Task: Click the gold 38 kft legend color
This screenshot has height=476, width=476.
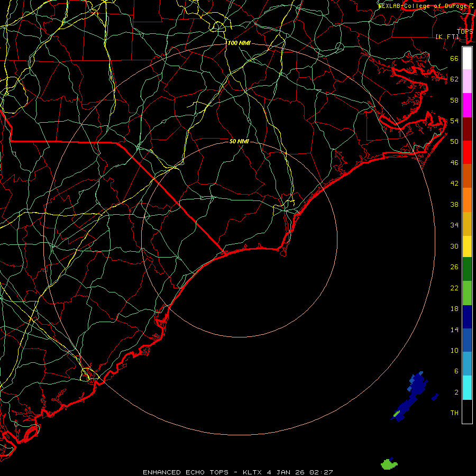Action: click(x=467, y=224)
